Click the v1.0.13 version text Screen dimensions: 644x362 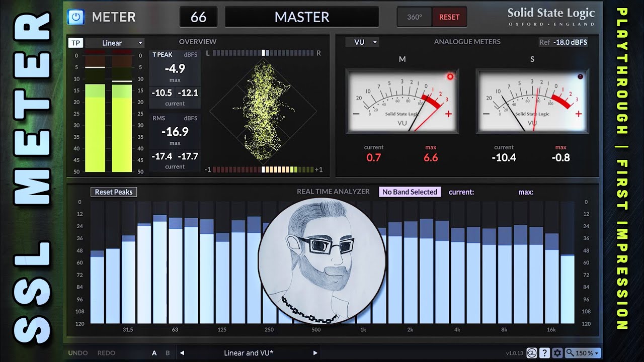(514, 353)
